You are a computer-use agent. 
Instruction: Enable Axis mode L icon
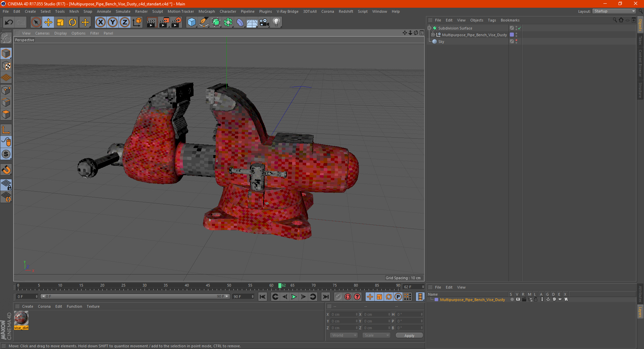pos(6,130)
